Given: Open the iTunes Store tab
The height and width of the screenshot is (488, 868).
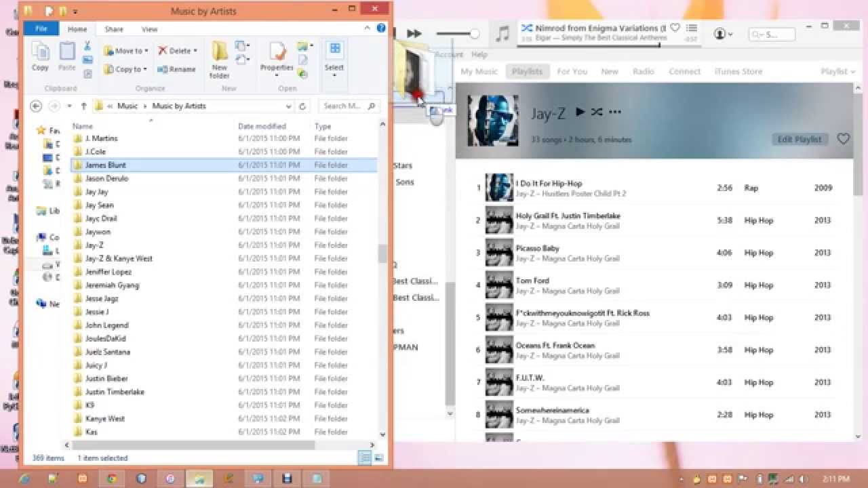Looking at the screenshot, I should pos(738,71).
